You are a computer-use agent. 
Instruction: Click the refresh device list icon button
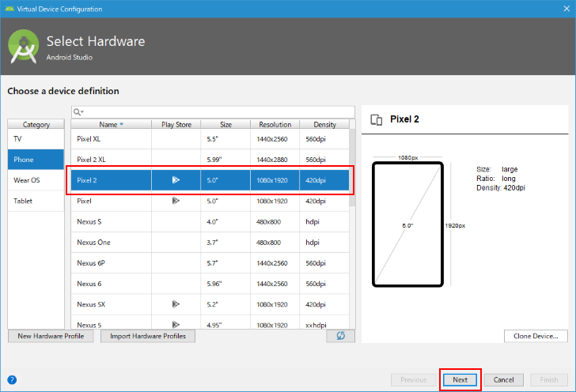click(x=340, y=336)
